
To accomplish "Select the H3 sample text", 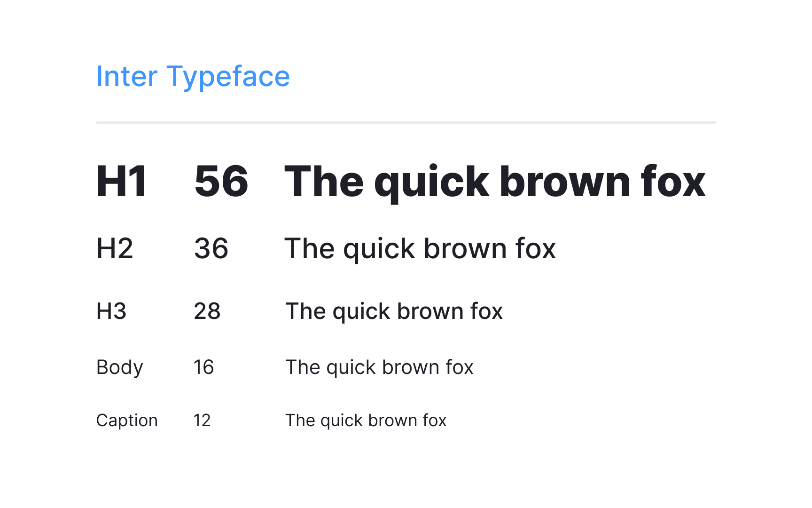I will (394, 311).
